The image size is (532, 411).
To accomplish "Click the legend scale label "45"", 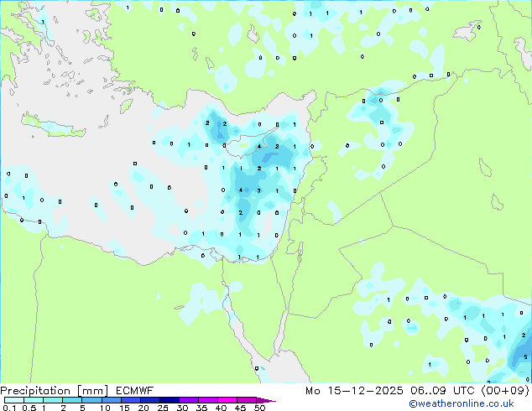I will click(x=240, y=408).
